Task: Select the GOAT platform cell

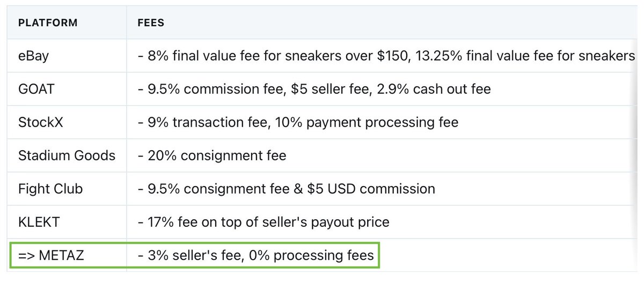Action: click(67, 88)
